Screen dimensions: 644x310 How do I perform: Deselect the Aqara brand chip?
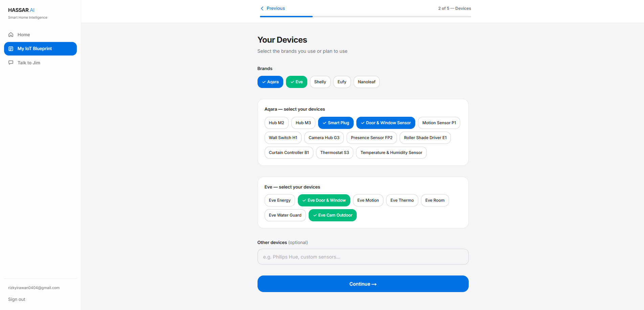click(x=270, y=82)
